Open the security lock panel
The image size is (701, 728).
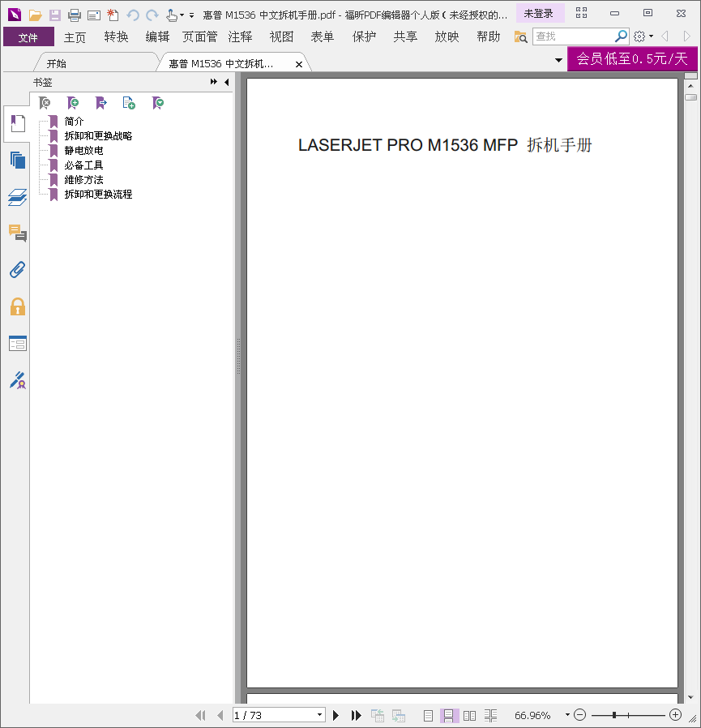(18, 307)
